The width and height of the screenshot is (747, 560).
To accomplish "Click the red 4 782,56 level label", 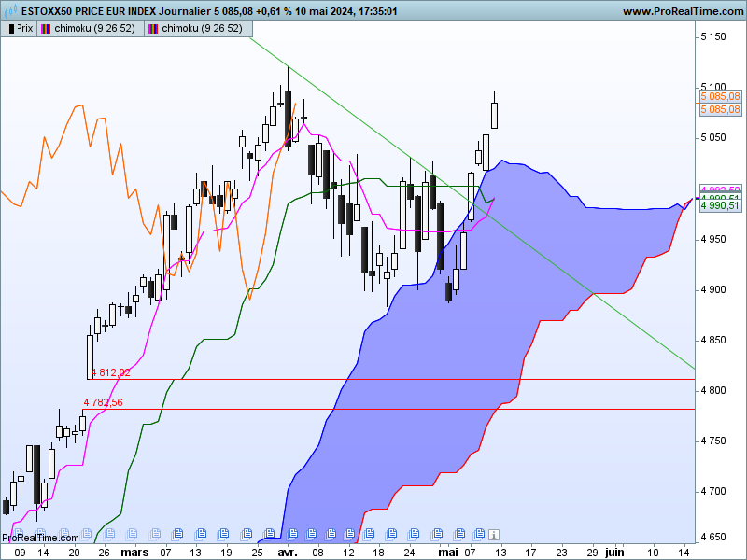I will point(103,402).
